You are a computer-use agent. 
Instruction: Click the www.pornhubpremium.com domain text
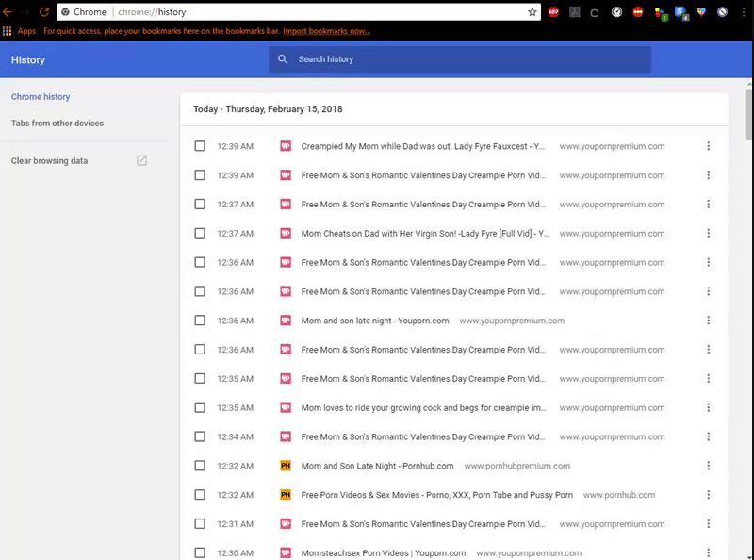coord(516,466)
